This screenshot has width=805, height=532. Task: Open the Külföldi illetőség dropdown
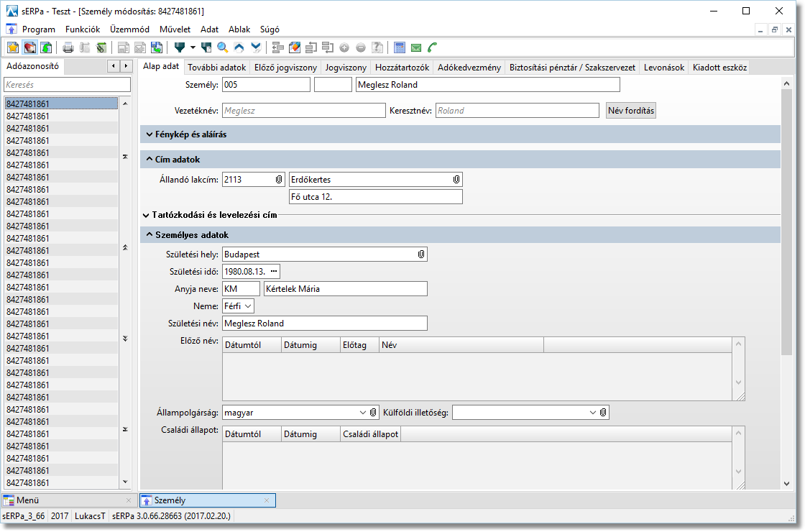593,413
